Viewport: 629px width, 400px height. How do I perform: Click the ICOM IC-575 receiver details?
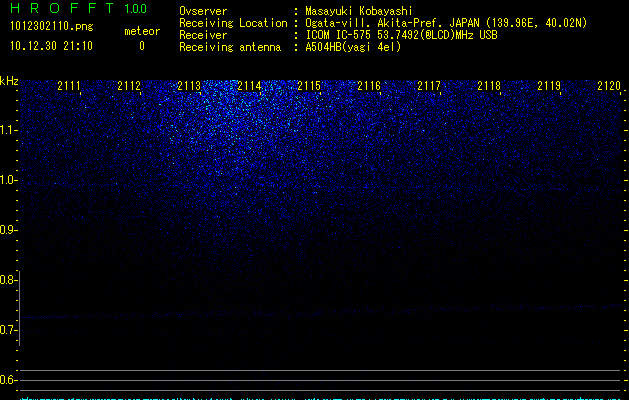pos(402,35)
